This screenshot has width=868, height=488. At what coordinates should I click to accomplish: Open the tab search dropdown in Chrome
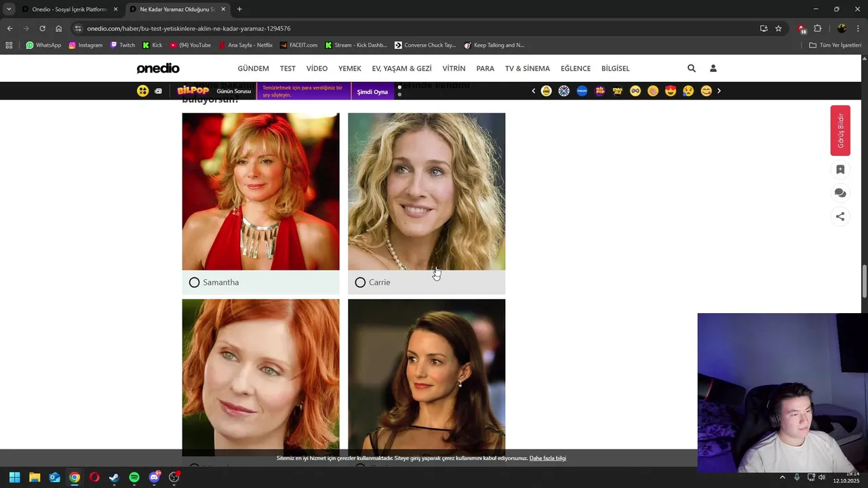click(x=9, y=9)
